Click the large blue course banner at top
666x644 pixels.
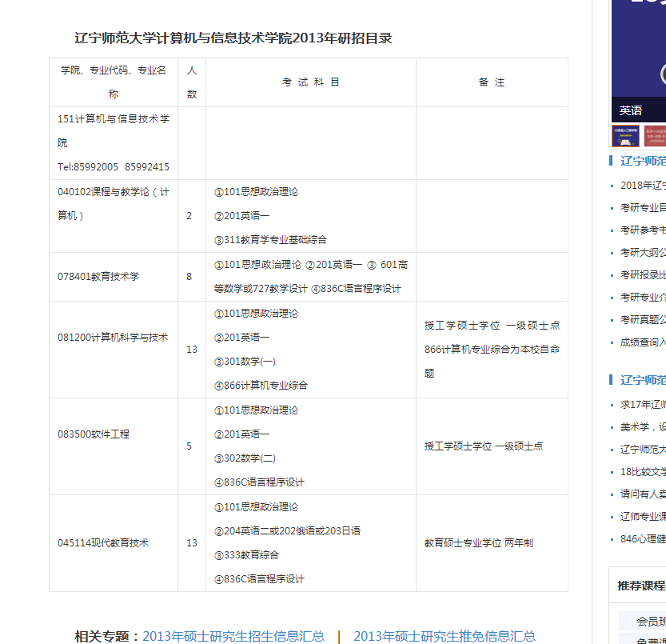pos(640,48)
